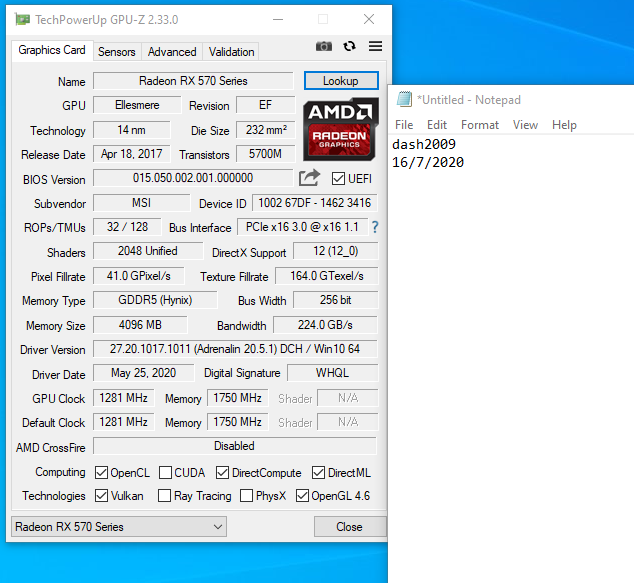Toggle the DirectML checkbox
634x583 pixels.
coord(318,472)
